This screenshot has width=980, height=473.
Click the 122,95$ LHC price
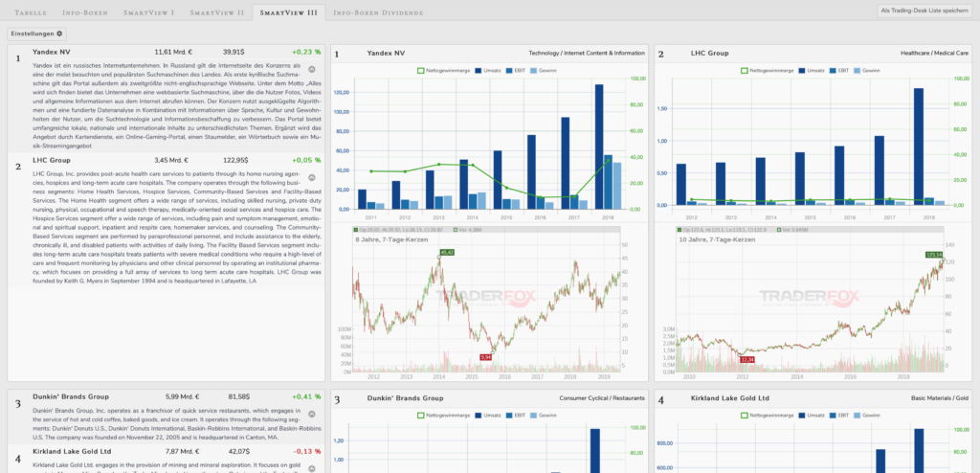(x=235, y=160)
